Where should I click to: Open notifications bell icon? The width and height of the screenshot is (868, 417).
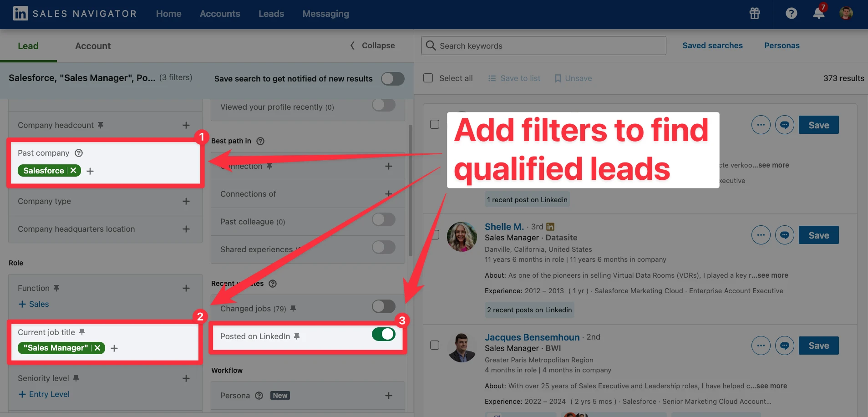click(819, 13)
